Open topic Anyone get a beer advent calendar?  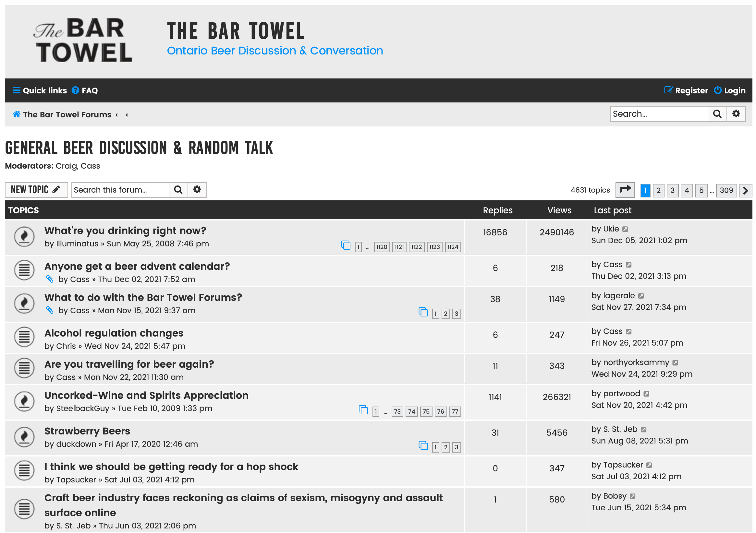pyautogui.click(x=137, y=266)
